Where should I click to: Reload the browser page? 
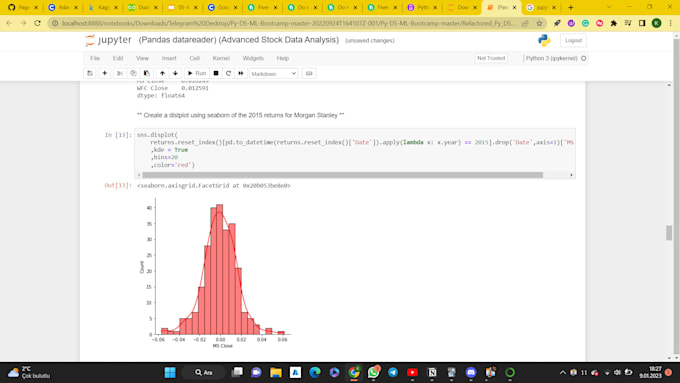pos(37,23)
